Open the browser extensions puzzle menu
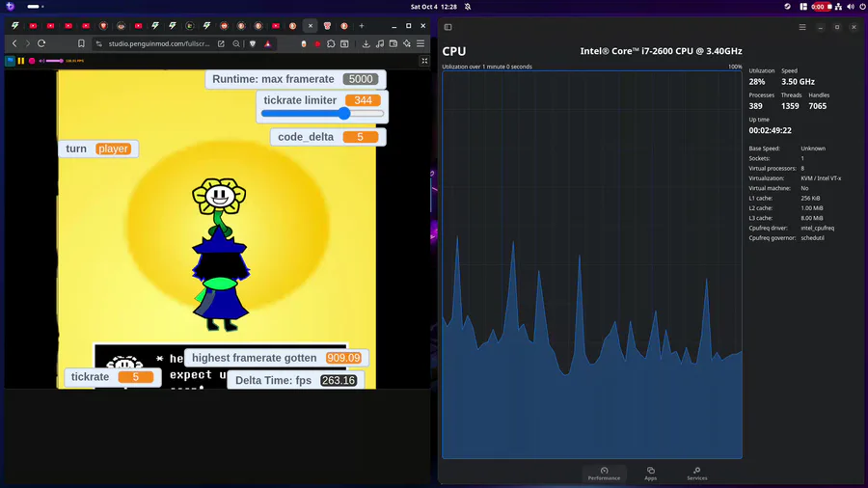The height and width of the screenshot is (488, 868). coord(331,43)
